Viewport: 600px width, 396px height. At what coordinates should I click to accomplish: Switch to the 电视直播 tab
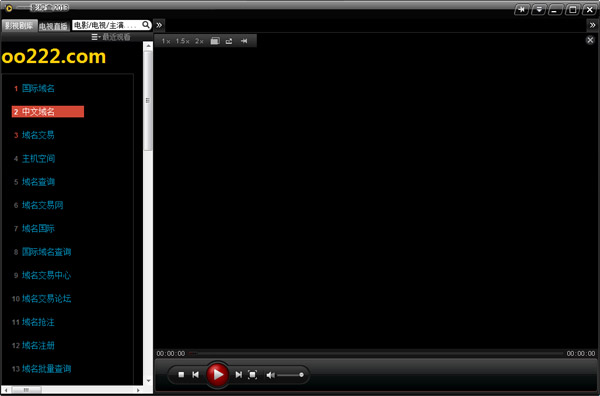(54, 26)
